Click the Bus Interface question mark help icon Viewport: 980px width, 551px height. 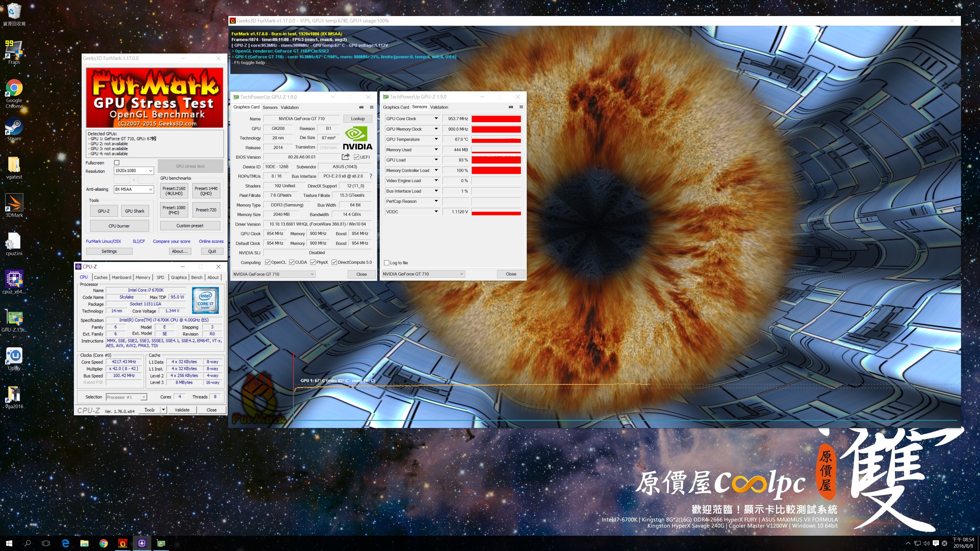click(371, 176)
